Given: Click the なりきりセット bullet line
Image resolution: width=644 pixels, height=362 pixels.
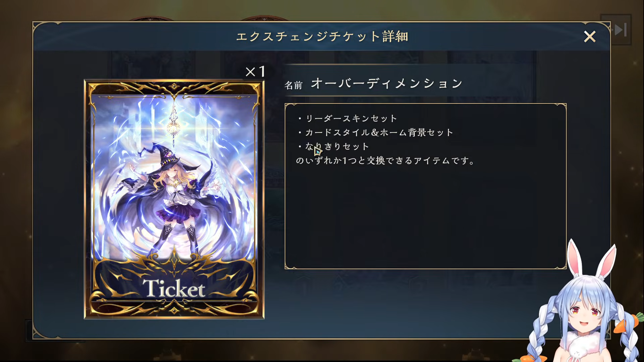Looking at the screenshot, I should click(333, 146).
